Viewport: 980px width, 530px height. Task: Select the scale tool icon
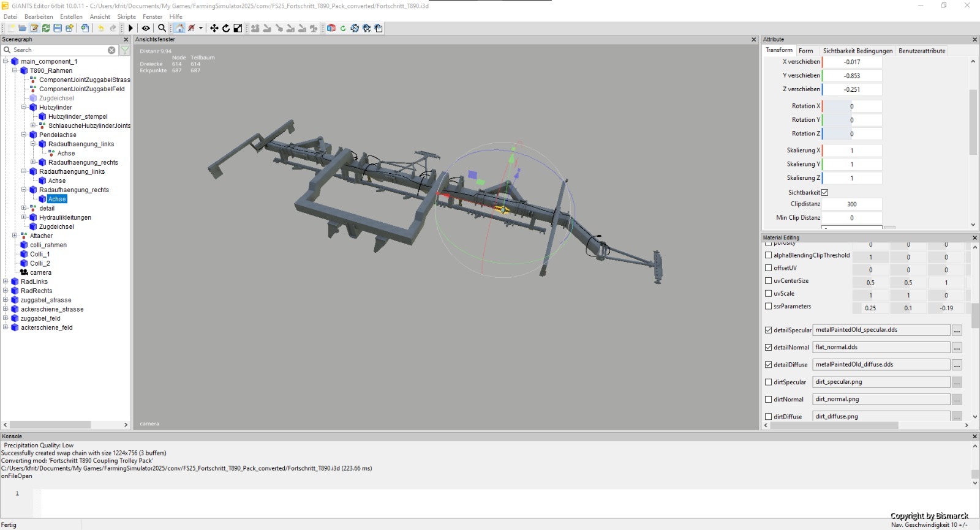(238, 28)
